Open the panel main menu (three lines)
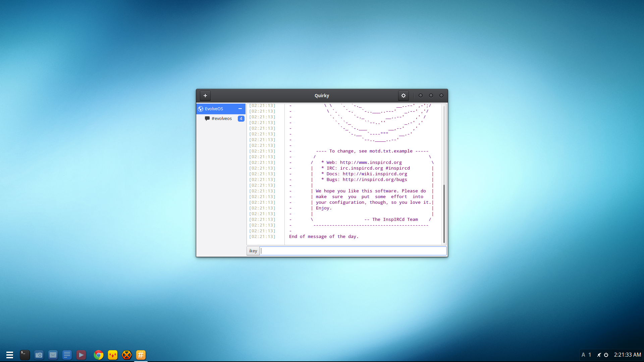Viewport: 644px width, 362px height. pyautogui.click(x=10, y=355)
